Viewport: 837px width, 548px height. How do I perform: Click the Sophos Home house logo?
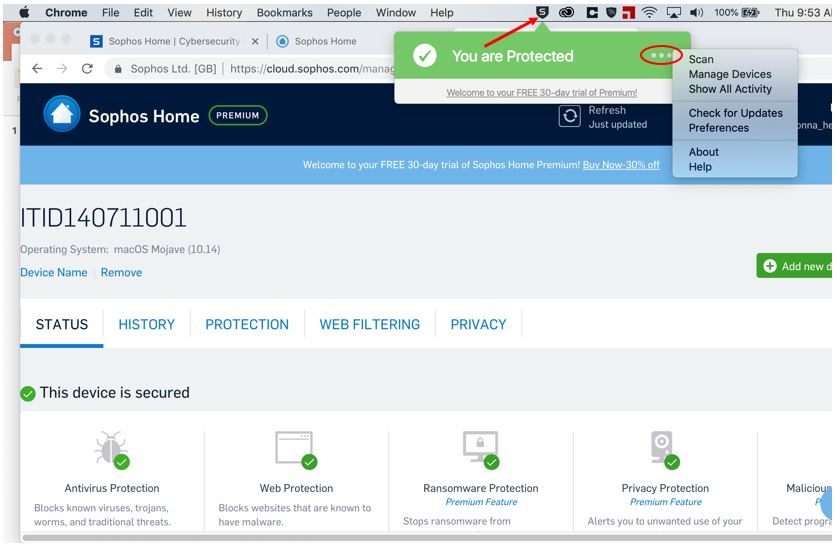[x=62, y=114]
